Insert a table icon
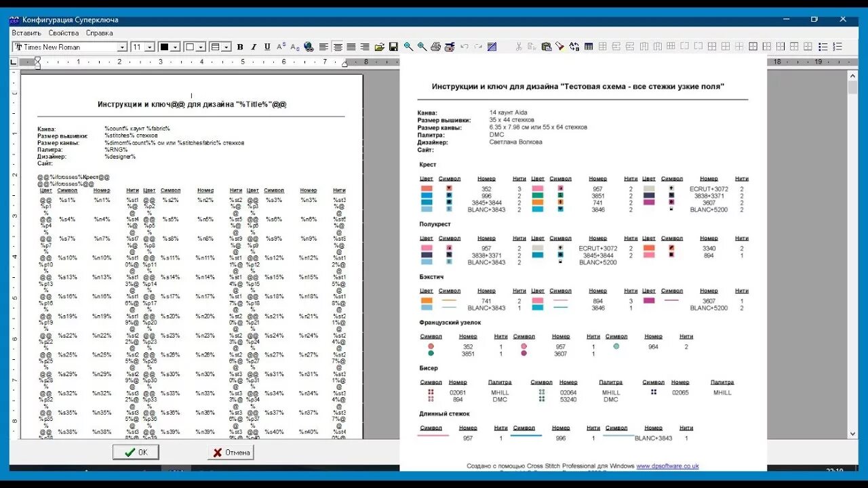 [589, 47]
